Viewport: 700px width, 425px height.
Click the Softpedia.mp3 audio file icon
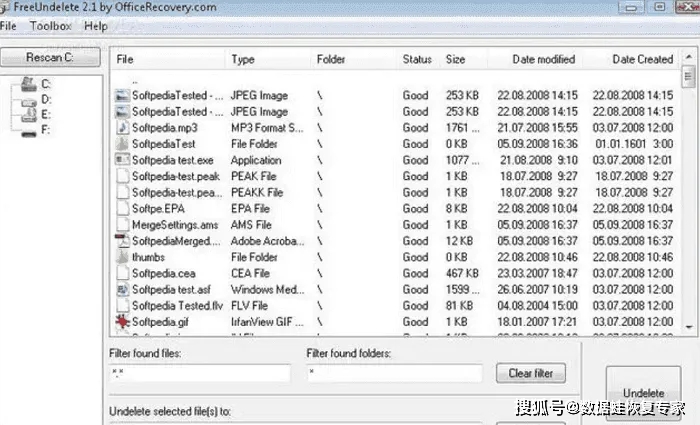122,128
